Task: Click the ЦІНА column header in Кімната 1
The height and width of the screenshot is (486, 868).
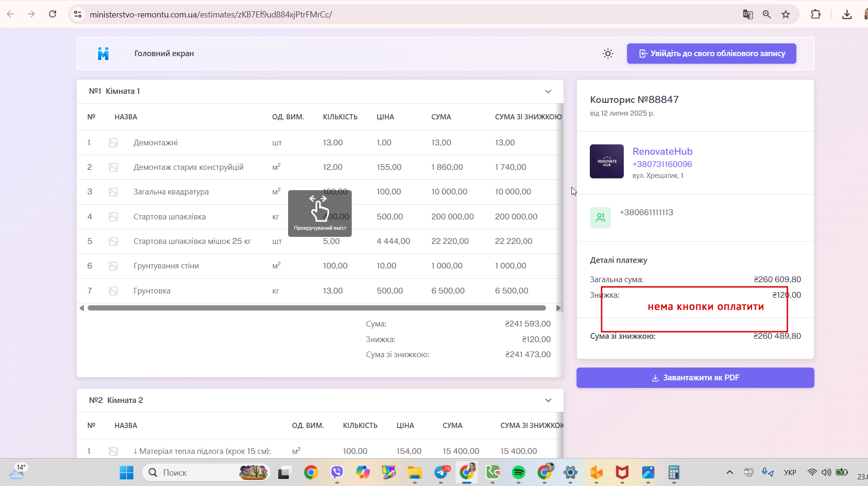Action: pyautogui.click(x=385, y=117)
